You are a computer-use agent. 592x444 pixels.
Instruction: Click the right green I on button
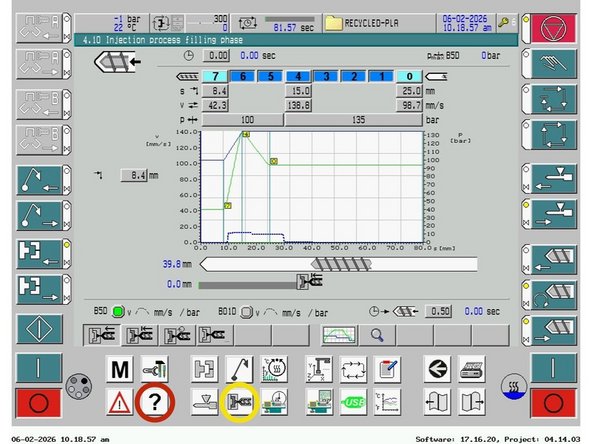pyautogui.click(x=553, y=368)
